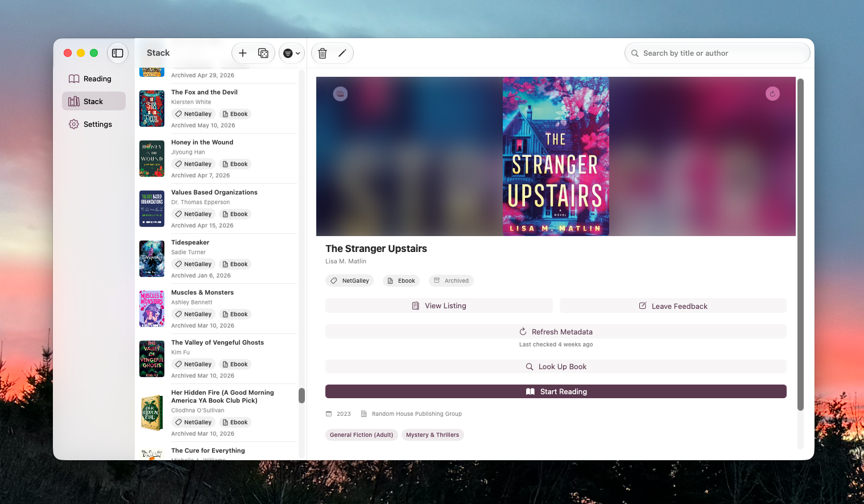Click the Ebook tag in the detail pane
864x504 pixels.
coord(401,280)
